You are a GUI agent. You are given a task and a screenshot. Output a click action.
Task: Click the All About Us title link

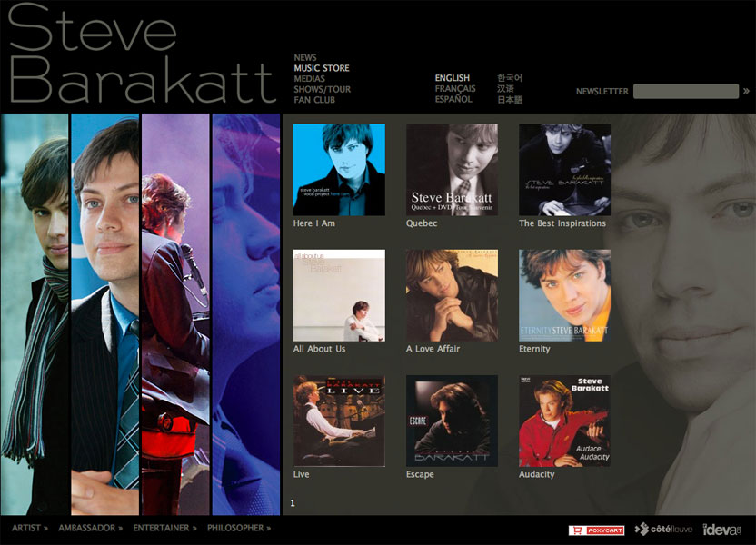pos(319,349)
